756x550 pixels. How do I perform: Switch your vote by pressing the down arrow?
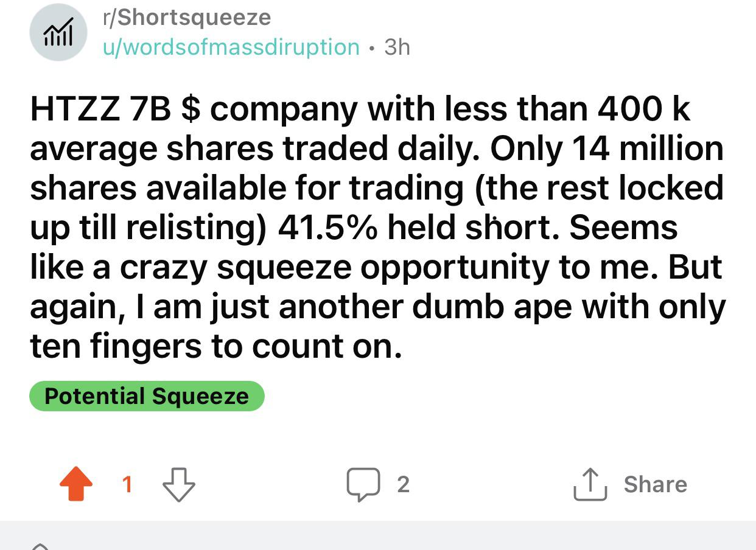tap(178, 484)
